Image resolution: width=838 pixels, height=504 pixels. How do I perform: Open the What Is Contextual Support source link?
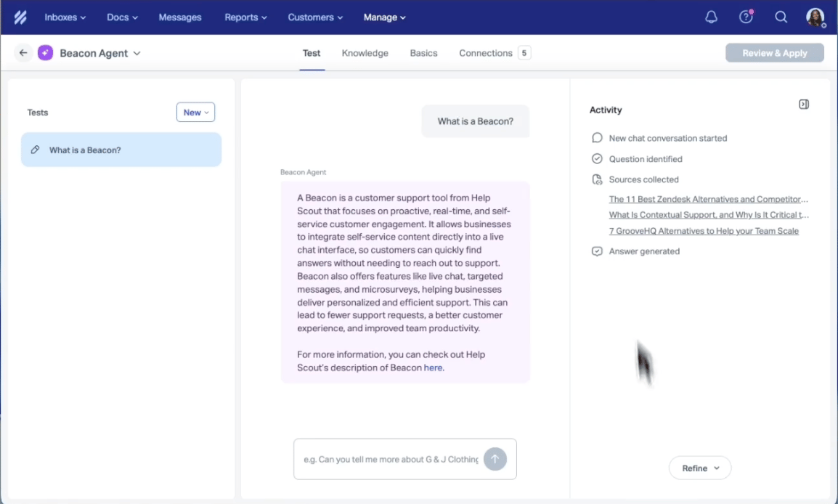tap(709, 215)
